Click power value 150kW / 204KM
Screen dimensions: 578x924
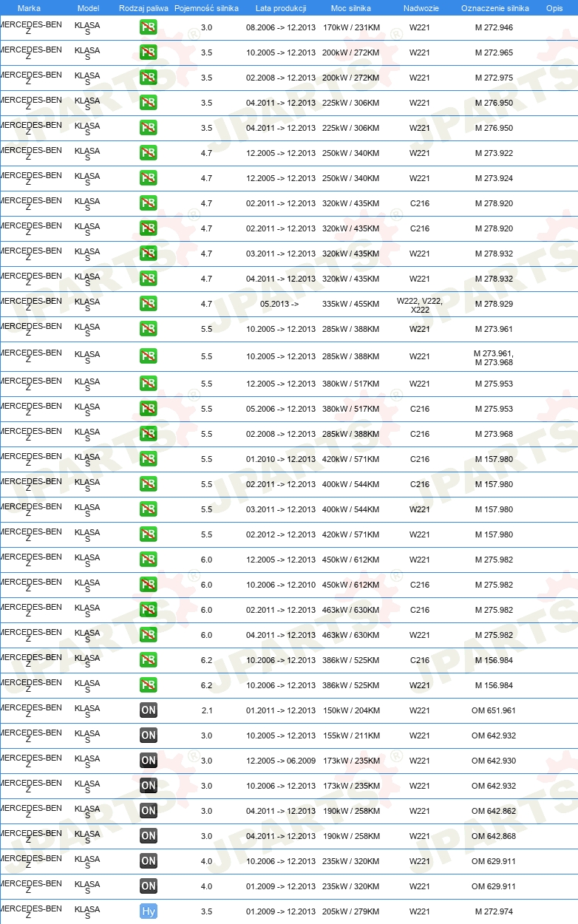pos(351,711)
